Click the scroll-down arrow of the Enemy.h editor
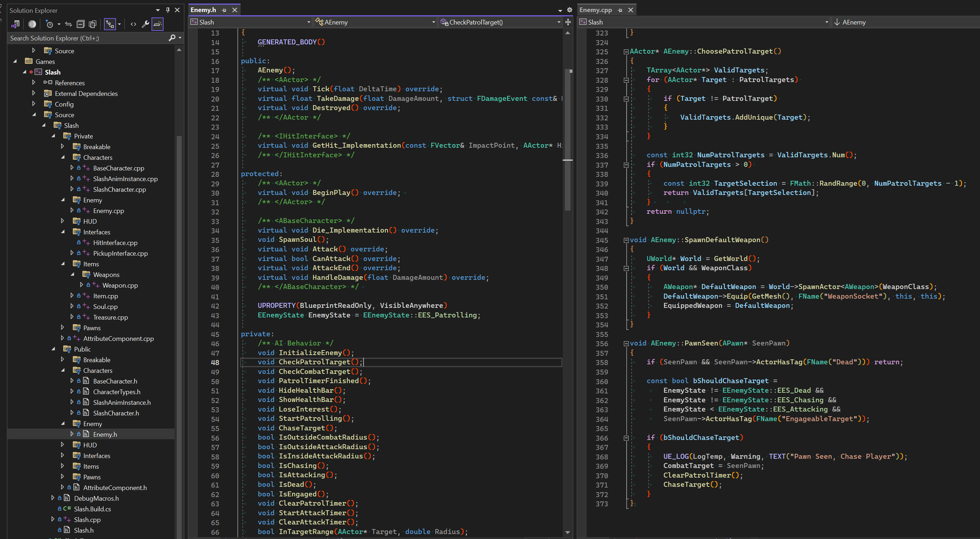The image size is (980, 539). pyautogui.click(x=568, y=532)
